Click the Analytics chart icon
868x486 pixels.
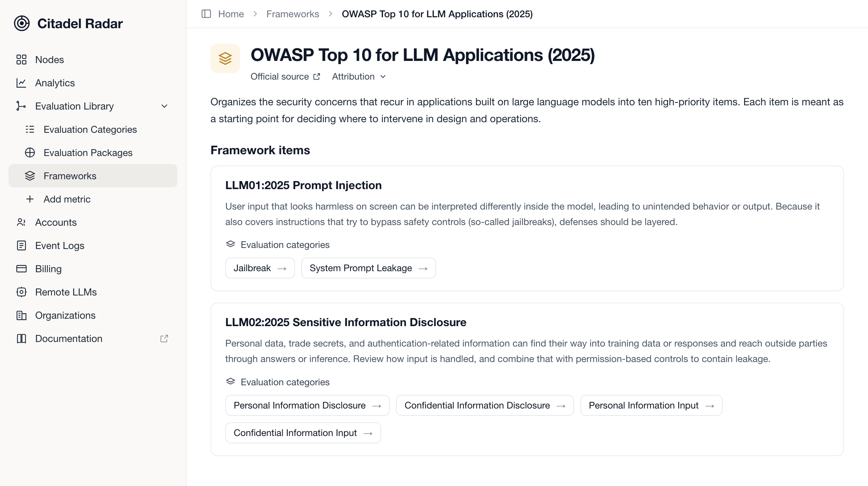coord(21,83)
